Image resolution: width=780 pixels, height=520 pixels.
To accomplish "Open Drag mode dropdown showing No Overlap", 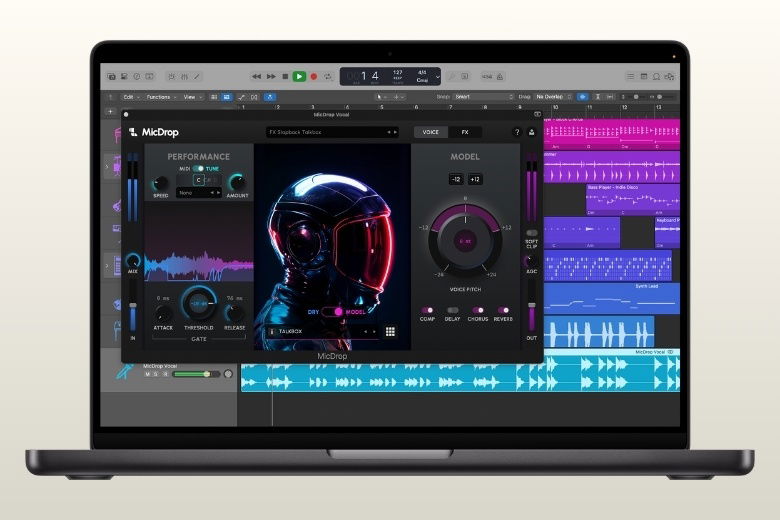I will [x=554, y=97].
